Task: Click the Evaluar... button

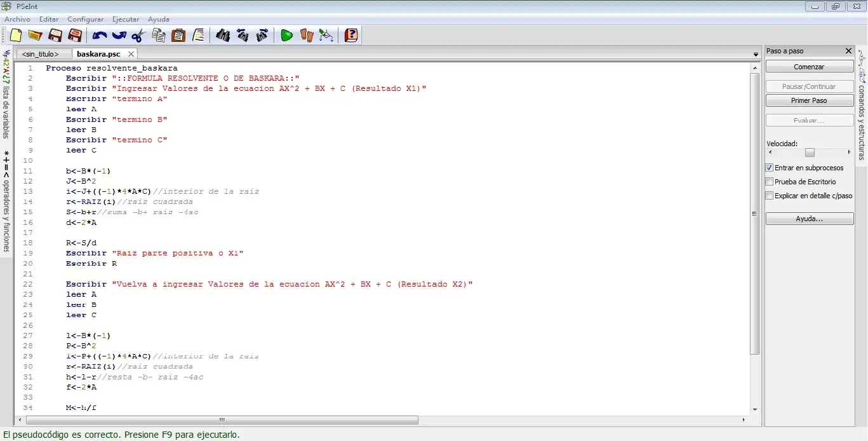Action: coord(810,121)
